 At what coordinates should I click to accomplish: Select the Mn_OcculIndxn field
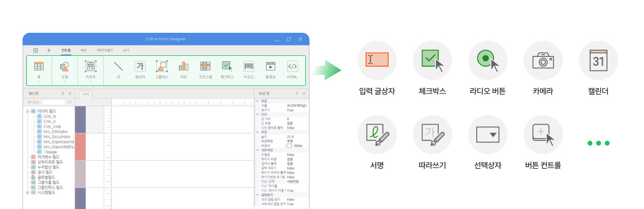coord(56,136)
